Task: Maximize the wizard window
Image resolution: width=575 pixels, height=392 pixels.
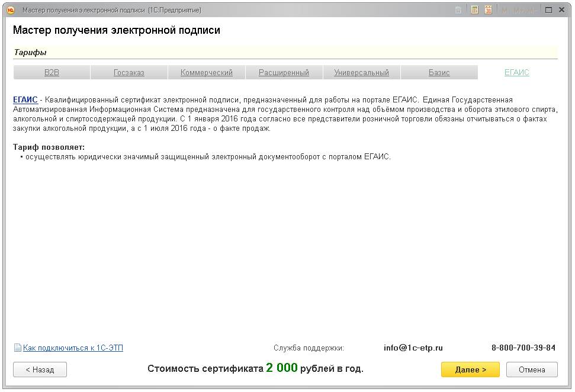Action: pyautogui.click(x=548, y=10)
